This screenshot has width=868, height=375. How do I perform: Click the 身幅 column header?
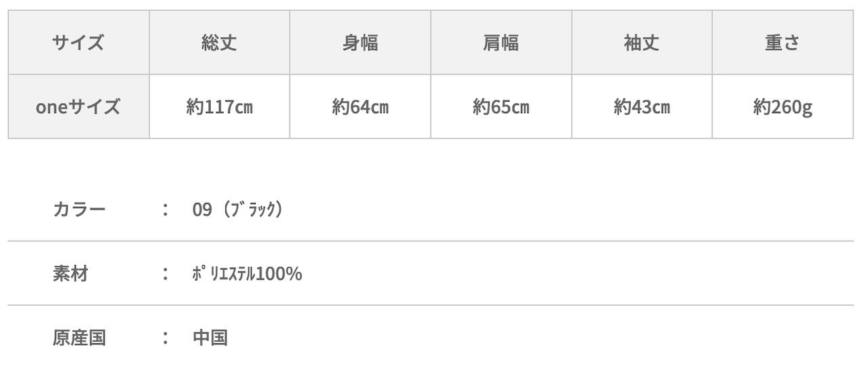(x=360, y=43)
